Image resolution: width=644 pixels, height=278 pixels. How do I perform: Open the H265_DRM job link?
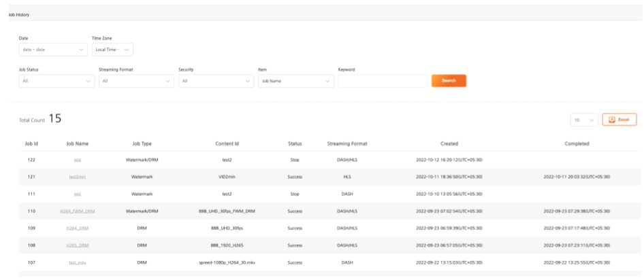[78, 245]
